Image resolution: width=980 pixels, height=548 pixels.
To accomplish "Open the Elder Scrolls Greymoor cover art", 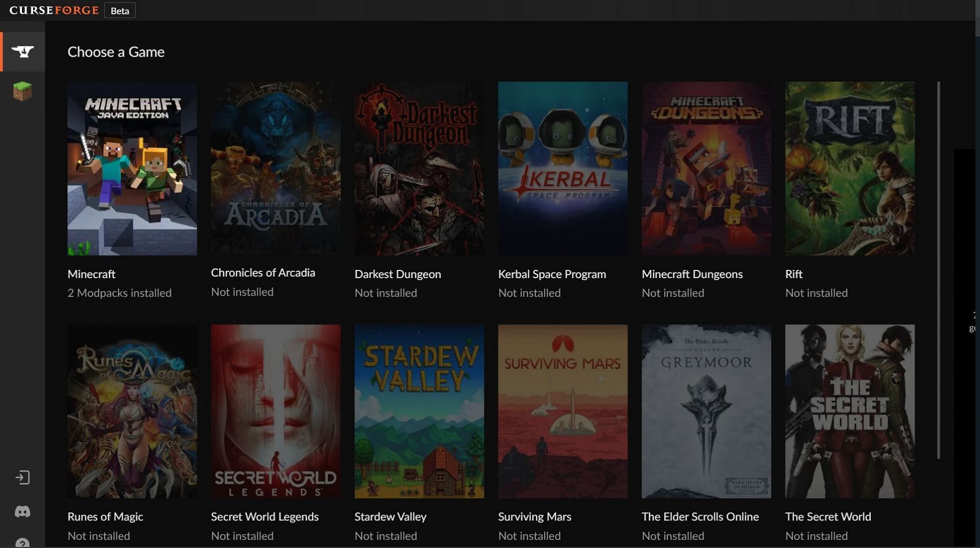I will (x=706, y=411).
